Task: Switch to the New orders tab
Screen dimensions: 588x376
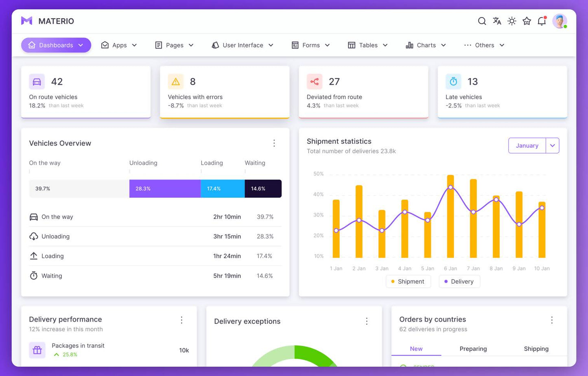Action: coord(416,349)
